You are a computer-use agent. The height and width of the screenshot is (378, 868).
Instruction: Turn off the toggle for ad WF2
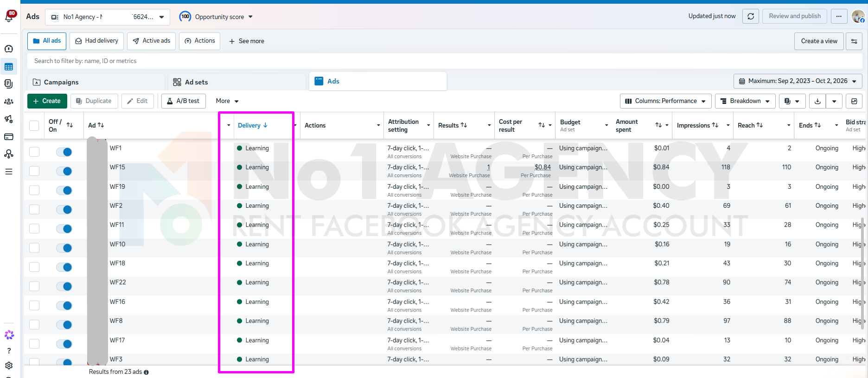[x=64, y=209]
